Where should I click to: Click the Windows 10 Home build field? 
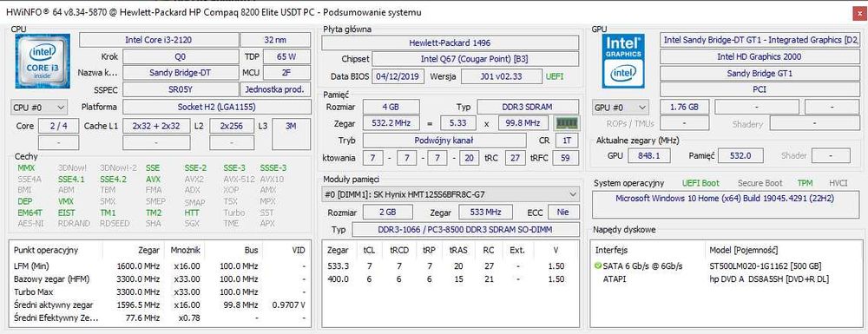pyautogui.click(x=725, y=205)
